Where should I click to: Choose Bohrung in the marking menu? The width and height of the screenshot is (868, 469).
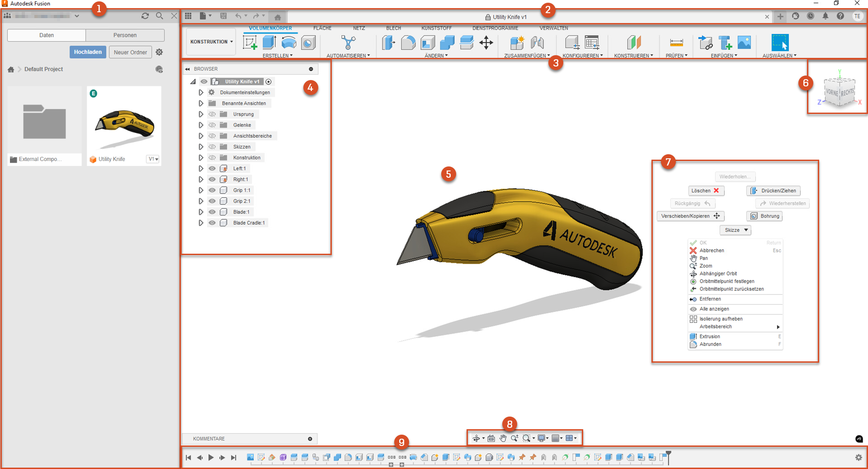(764, 216)
